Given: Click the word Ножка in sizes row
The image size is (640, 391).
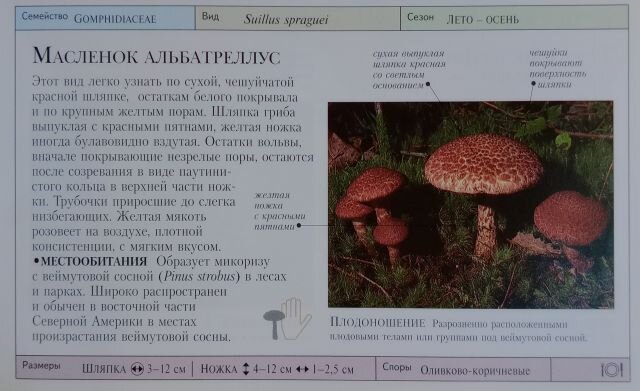Looking at the screenshot, I should (219, 369).
